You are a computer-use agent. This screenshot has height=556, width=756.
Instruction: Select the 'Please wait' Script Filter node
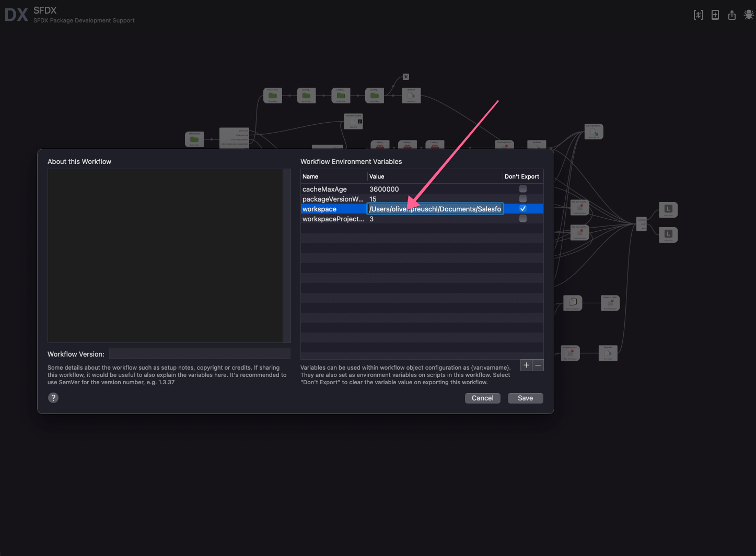point(273,96)
